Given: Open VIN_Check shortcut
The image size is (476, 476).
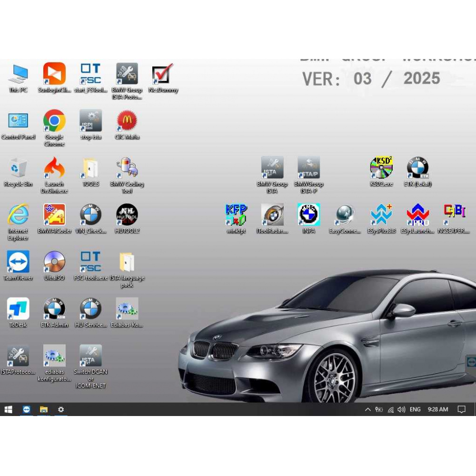Looking at the screenshot, I should (x=90, y=219).
